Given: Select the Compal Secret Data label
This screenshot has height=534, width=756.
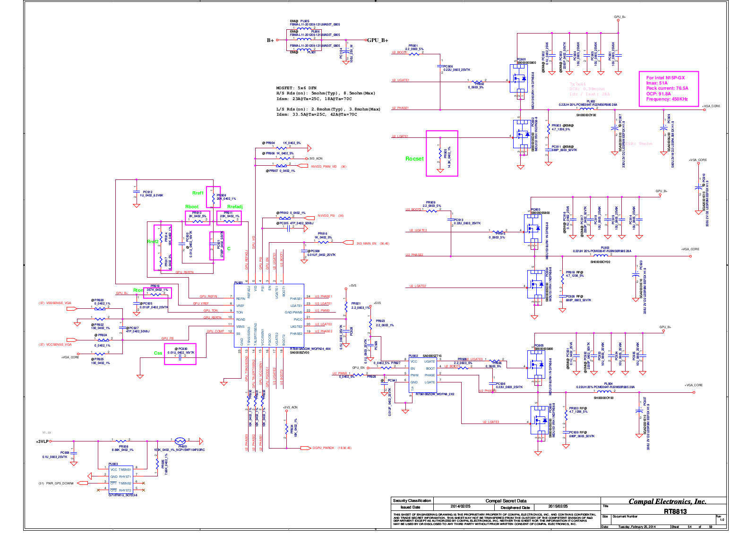Looking at the screenshot, I should coord(506,500).
